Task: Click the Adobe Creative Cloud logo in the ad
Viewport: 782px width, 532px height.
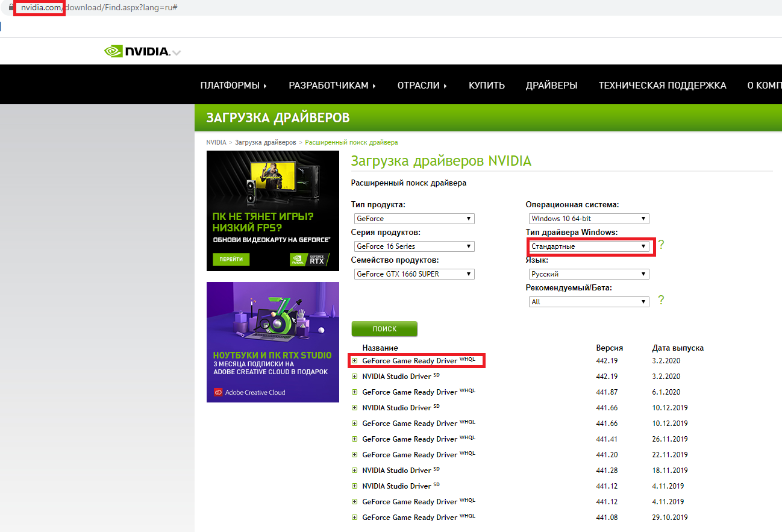Action: 249,392
